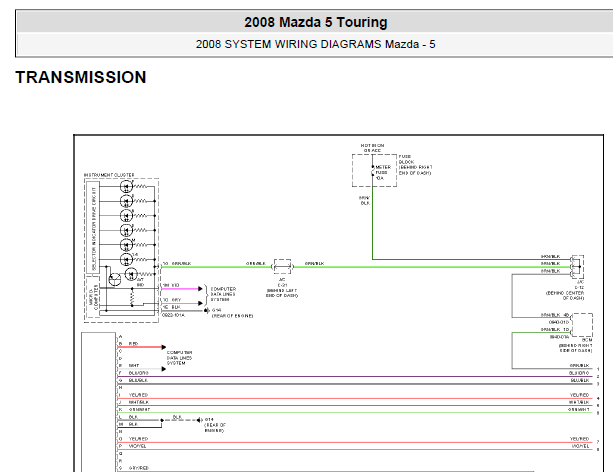Image resolution: width=613 pixels, height=472 pixels.
Task: Select the TRANSMISSION heading
Action: (81, 77)
